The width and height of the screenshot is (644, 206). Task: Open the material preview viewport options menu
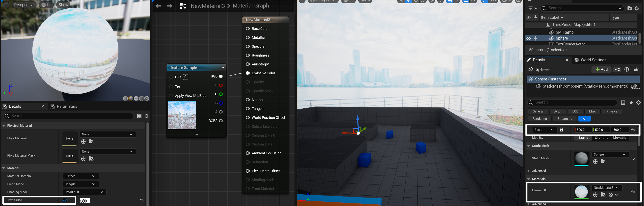point(6,5)
